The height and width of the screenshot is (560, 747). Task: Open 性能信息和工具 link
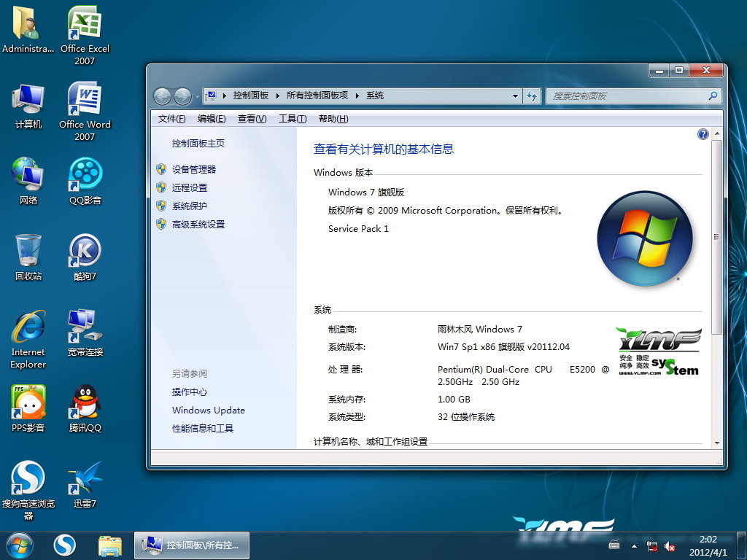pyautogui.click(x=203, y=429)
